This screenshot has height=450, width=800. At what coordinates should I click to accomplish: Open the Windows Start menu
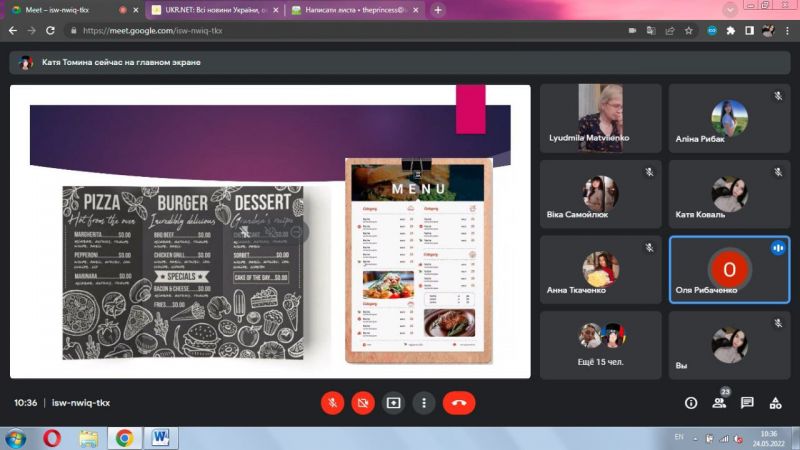coord(15,439)
